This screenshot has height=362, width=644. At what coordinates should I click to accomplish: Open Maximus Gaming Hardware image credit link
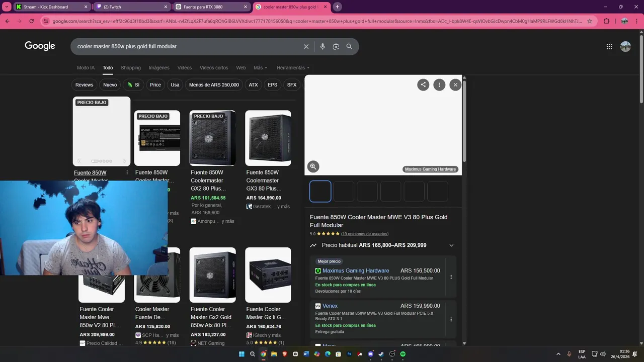[x=430, y=169]
